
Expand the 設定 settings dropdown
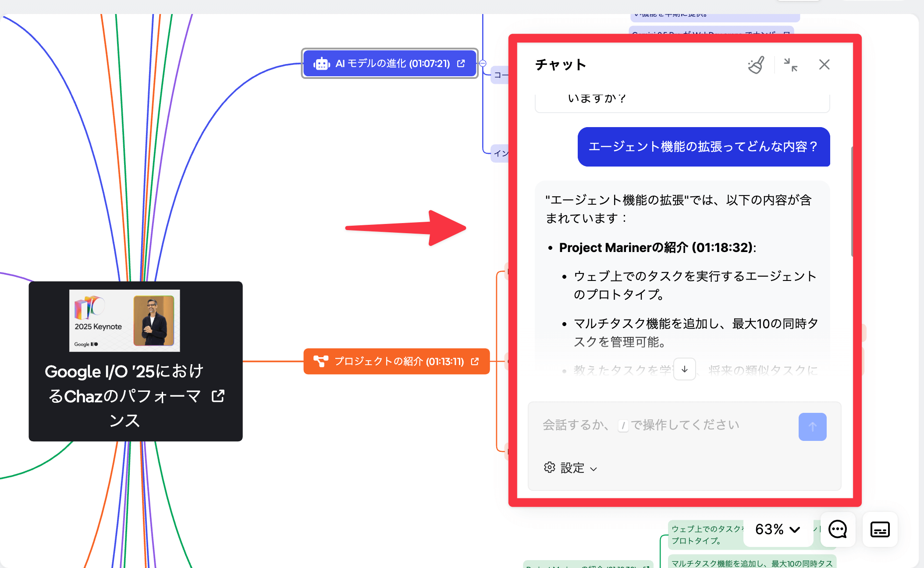tap(571, 468)
